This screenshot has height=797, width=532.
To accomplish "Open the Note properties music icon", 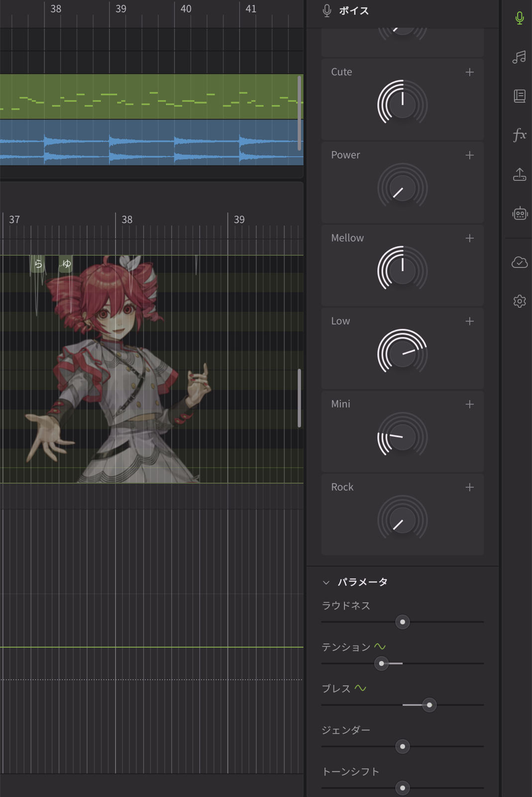I will click(519, 57).
